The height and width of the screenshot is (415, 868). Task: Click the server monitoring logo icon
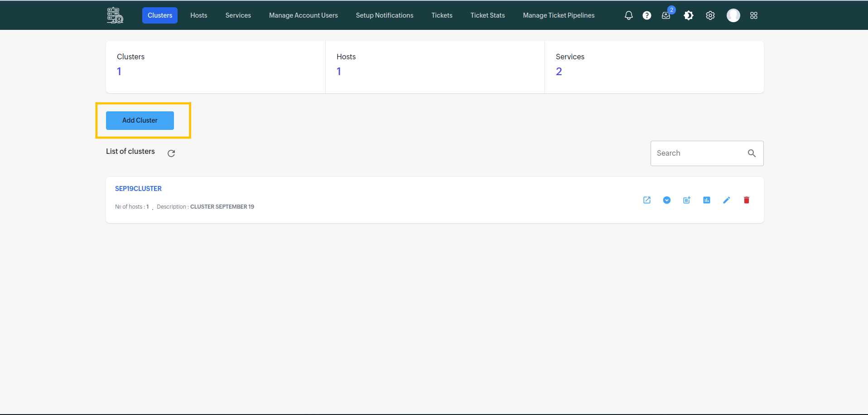(x=115, y=15)
